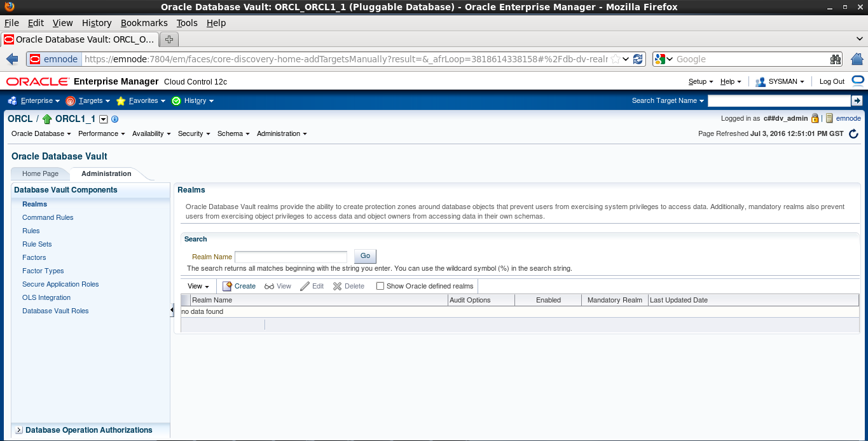This screenshot has height=441, width=868.
Task: Open OLS Integration link
Action: click(46, 297)
